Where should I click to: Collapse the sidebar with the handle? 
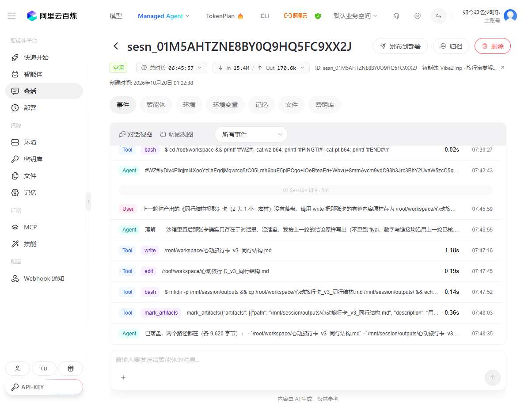tap(88, 201)
